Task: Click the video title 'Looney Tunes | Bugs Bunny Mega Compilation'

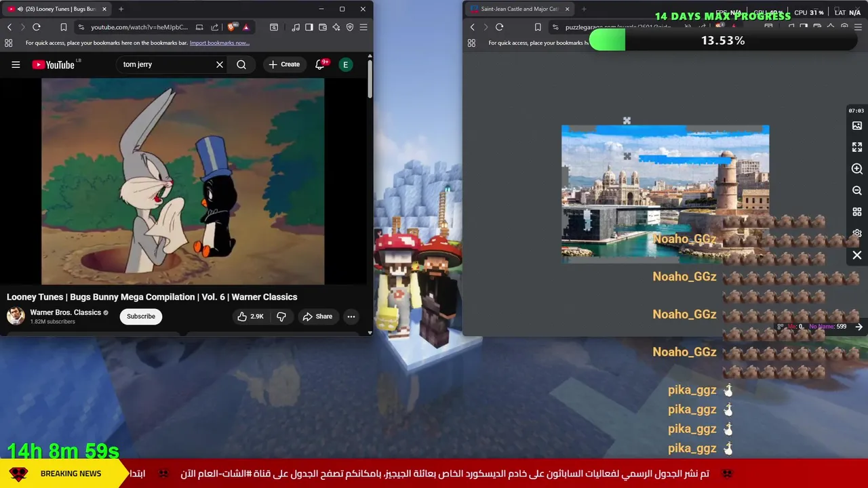Action: [x=152, y=297]
